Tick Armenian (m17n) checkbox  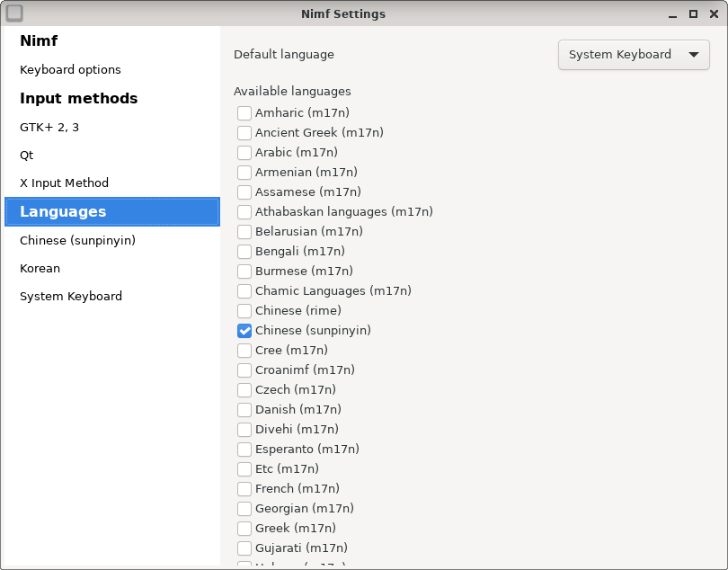click(x=244, y=173)
